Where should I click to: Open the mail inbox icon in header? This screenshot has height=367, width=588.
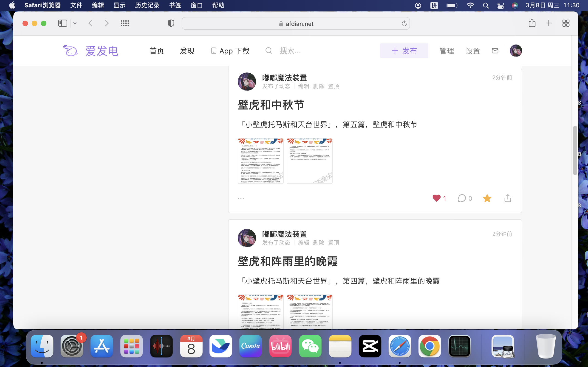(x=495, y=50)
